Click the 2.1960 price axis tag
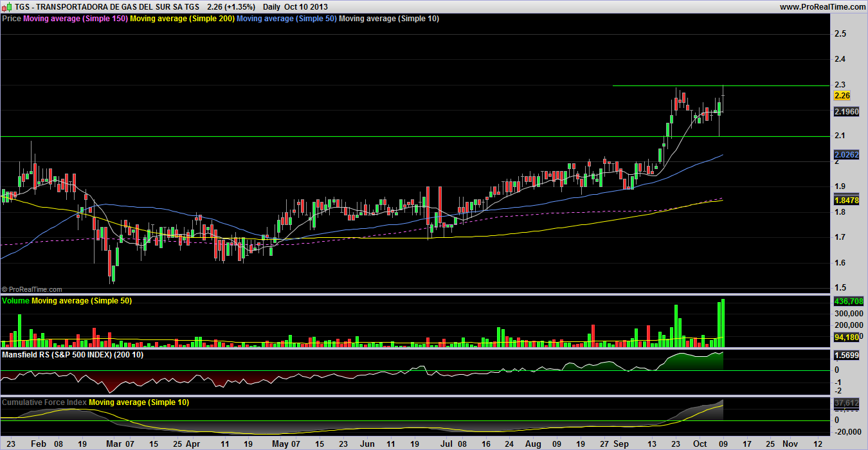Viewport: 868px width, 450px height. coord(846,112)
